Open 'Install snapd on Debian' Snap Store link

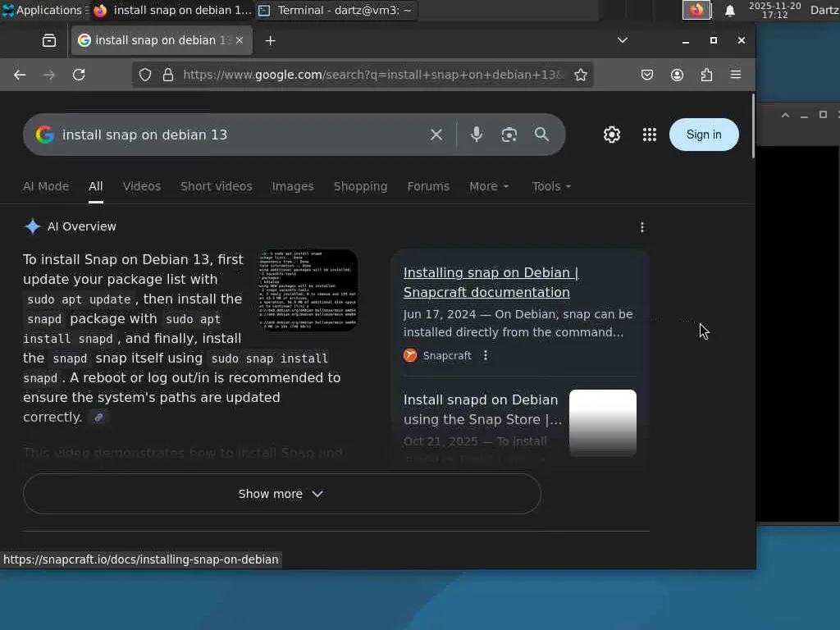(x=482, y=410)
